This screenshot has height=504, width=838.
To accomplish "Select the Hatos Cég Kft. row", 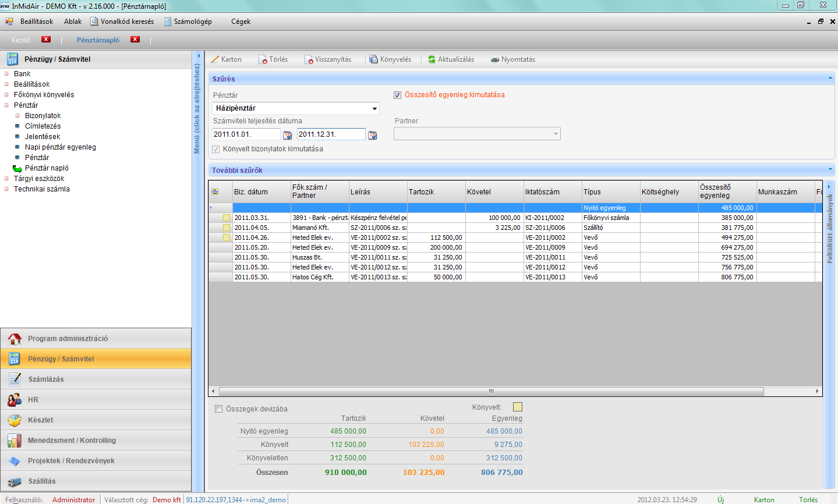I will click(x=515, y=277).
